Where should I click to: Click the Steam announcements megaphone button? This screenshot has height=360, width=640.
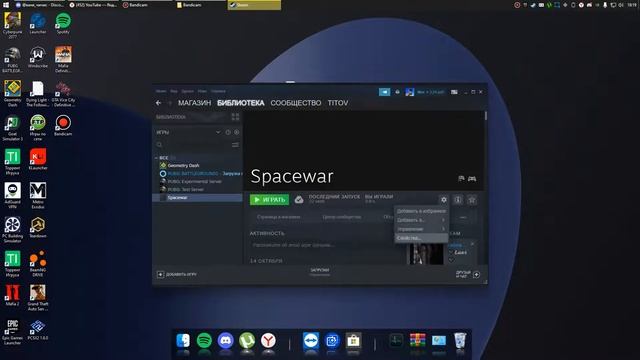384,92
